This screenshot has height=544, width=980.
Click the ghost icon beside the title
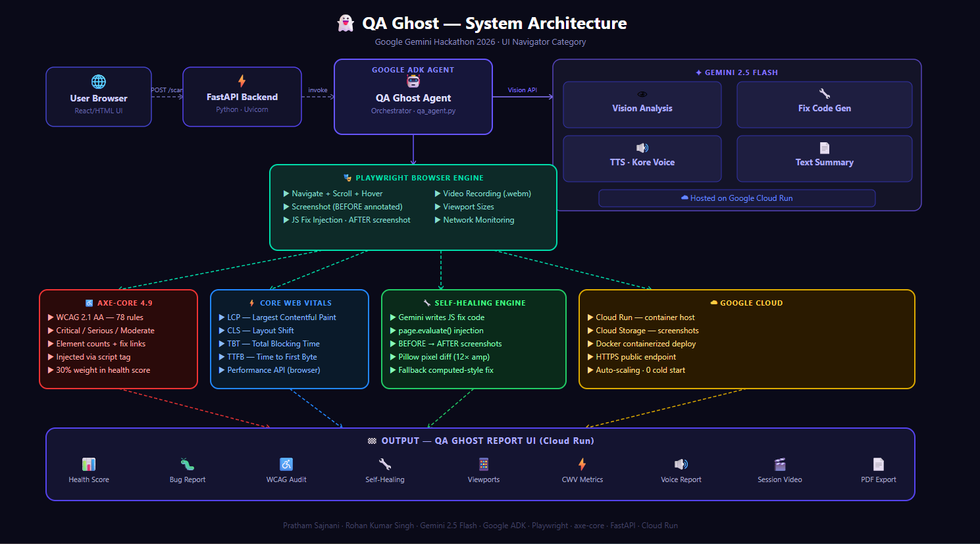[346, 24]
